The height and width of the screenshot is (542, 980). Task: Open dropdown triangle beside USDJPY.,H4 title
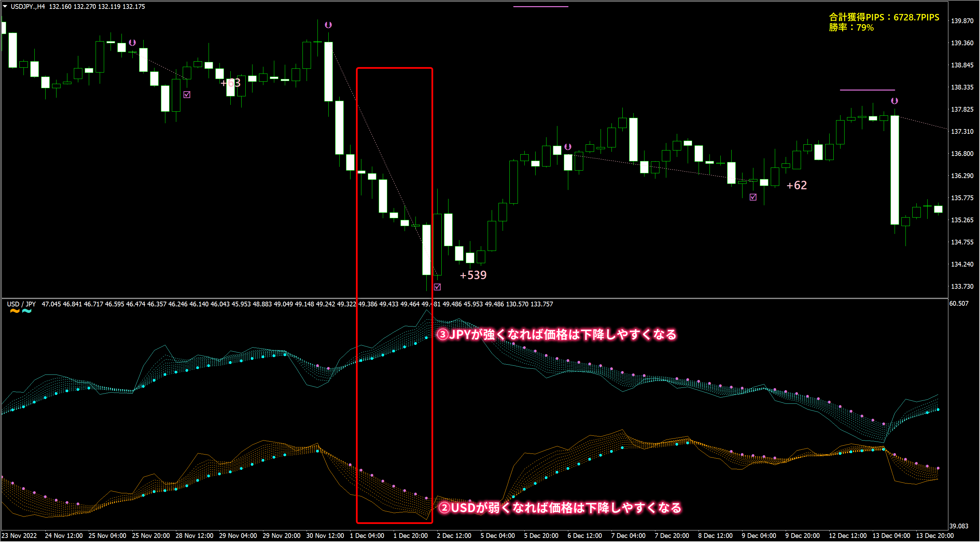[x=5, y=6]
